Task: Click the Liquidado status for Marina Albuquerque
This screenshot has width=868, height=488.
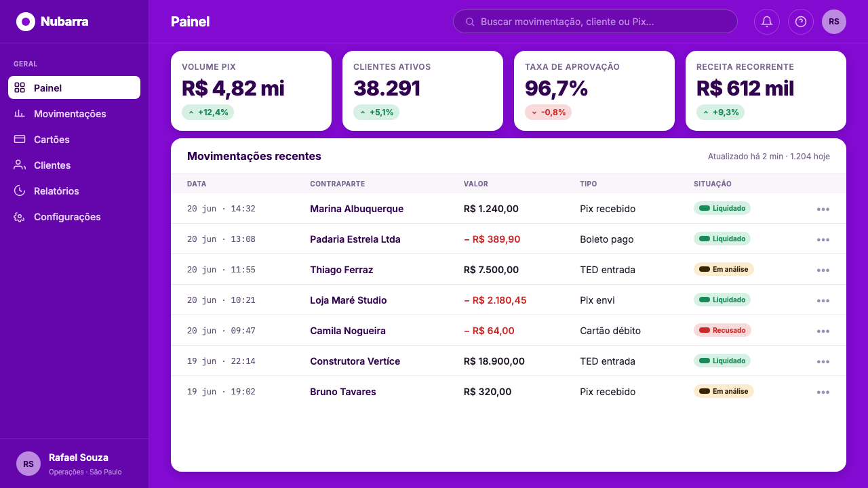Action: pyautogui.click(x=722, y=209)
